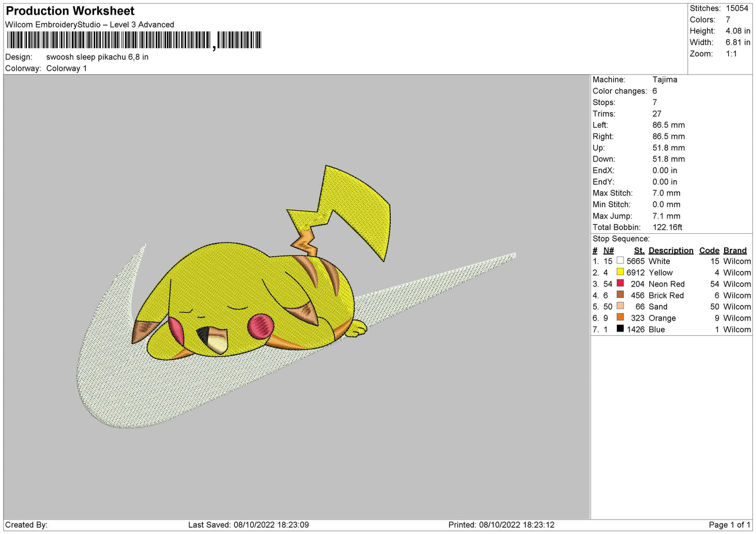756x534 pixels.
Task: Click the Total Bobbin value '122.16ft'
Action: [x=668, y=228]
